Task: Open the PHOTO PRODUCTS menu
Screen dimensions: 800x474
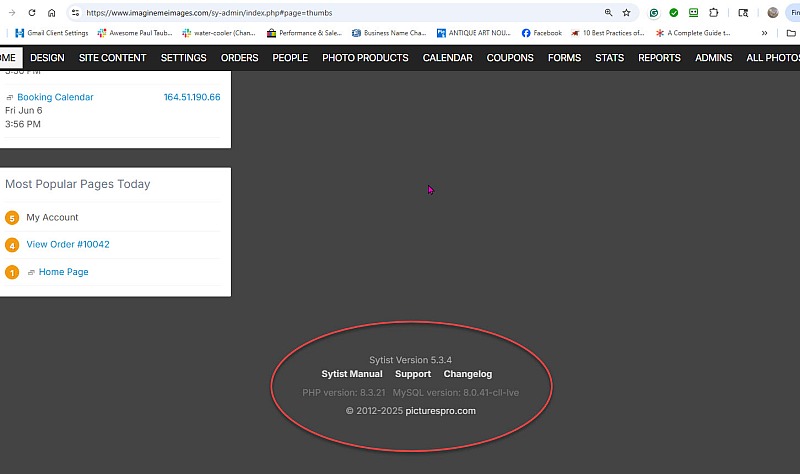Action: (x=365, y=58)
